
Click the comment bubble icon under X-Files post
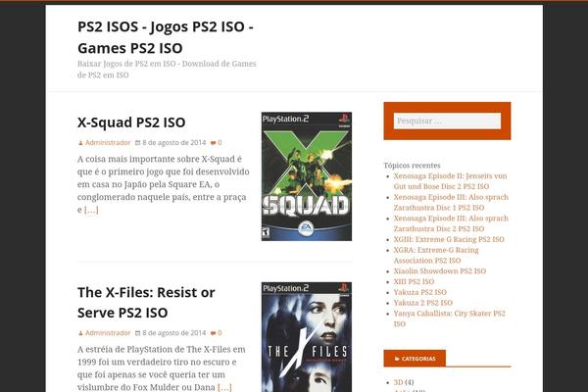click(213, 333)
